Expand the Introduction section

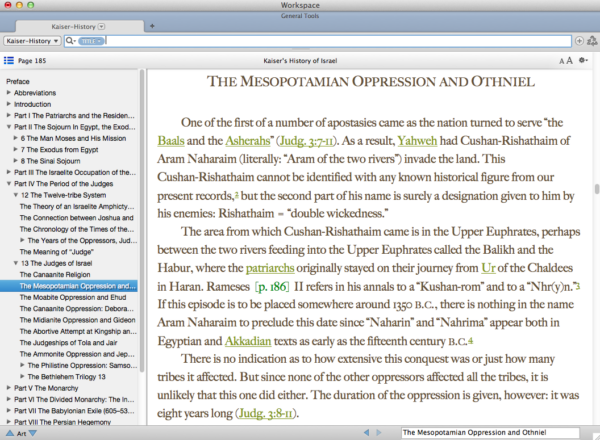click(x=8, y=104)
